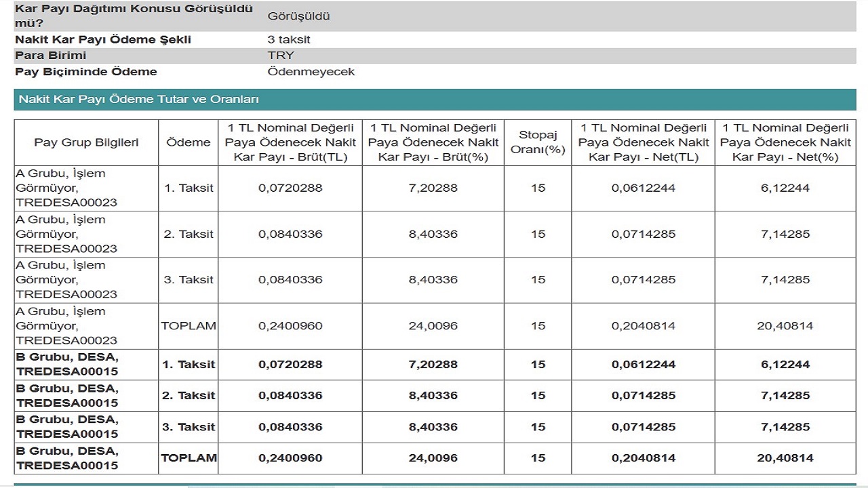Click the Görüşüldü value

pos(299,16)
